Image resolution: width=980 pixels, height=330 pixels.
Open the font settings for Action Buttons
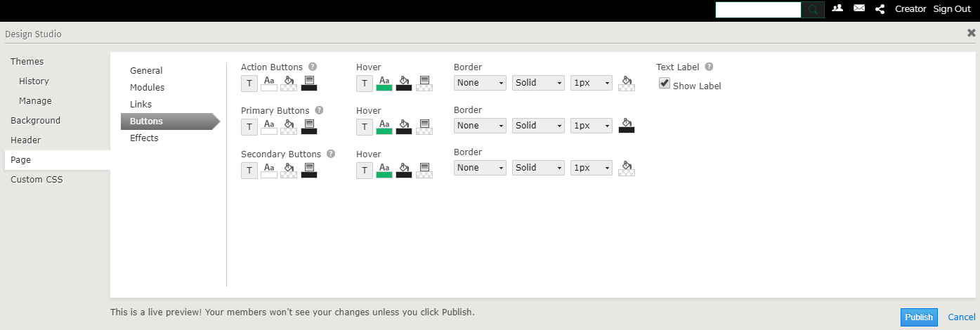click(x=249, y=84)
